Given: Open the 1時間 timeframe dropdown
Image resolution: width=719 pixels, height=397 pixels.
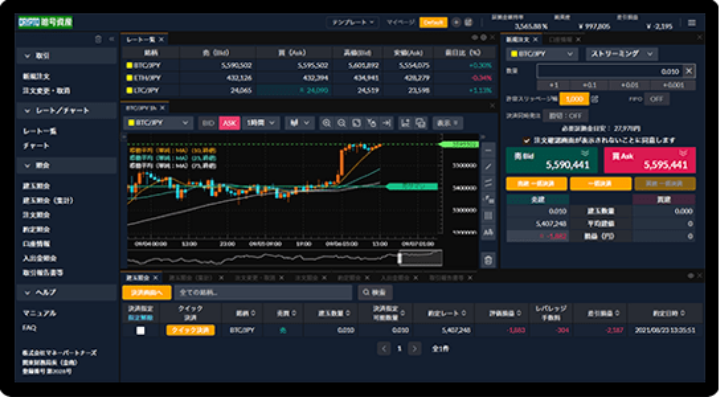Looking at the screenshot, I should tap(261, 123).
